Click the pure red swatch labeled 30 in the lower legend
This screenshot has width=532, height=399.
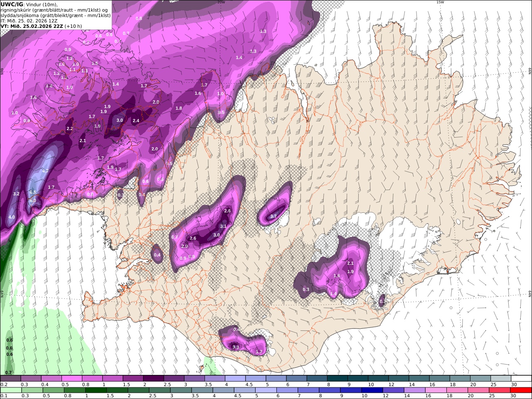[521, 390]
